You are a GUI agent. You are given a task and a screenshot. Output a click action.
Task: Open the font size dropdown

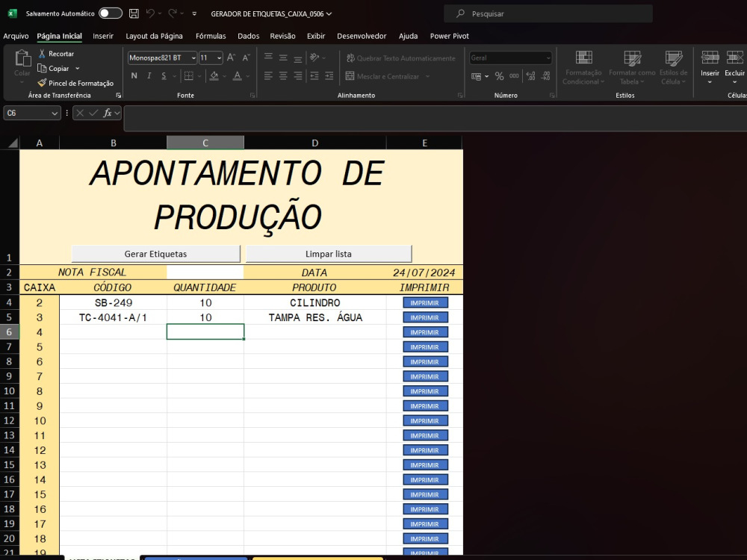tap(219, 58)
